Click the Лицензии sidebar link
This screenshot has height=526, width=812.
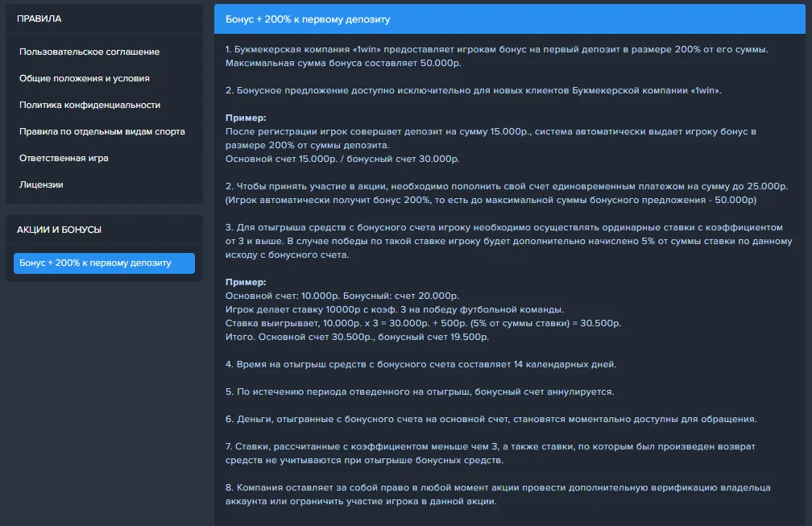tap(41, 185)
